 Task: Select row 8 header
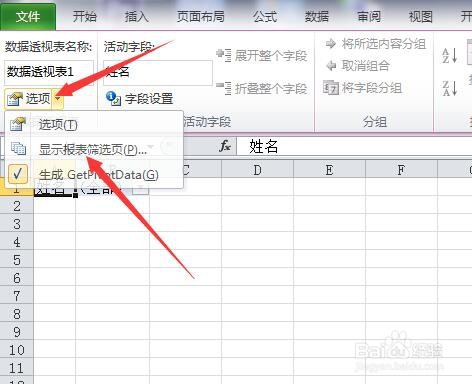pos(17,314)
